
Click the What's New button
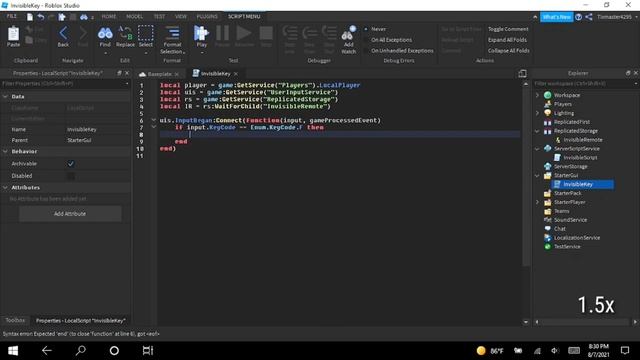click(556, 17)
